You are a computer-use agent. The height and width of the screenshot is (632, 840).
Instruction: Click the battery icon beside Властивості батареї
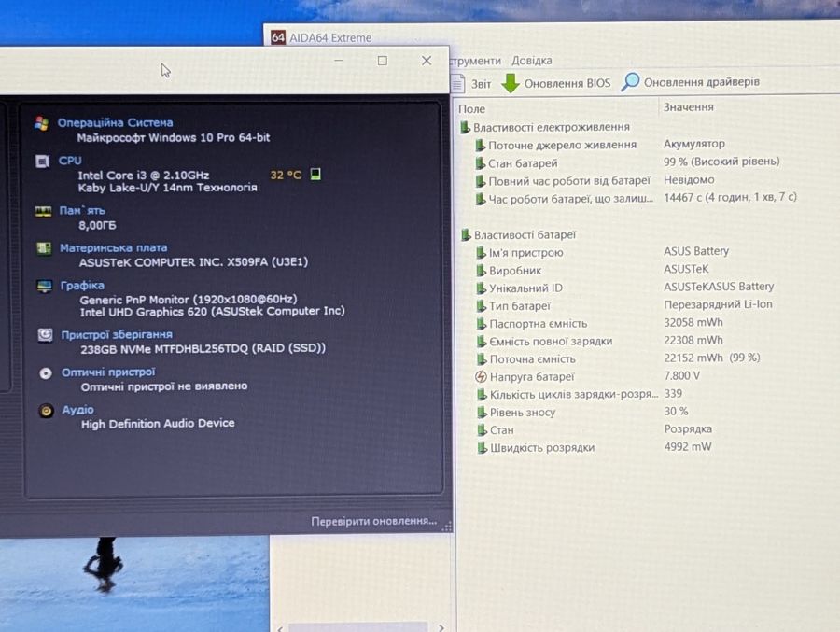coord(466,235)
